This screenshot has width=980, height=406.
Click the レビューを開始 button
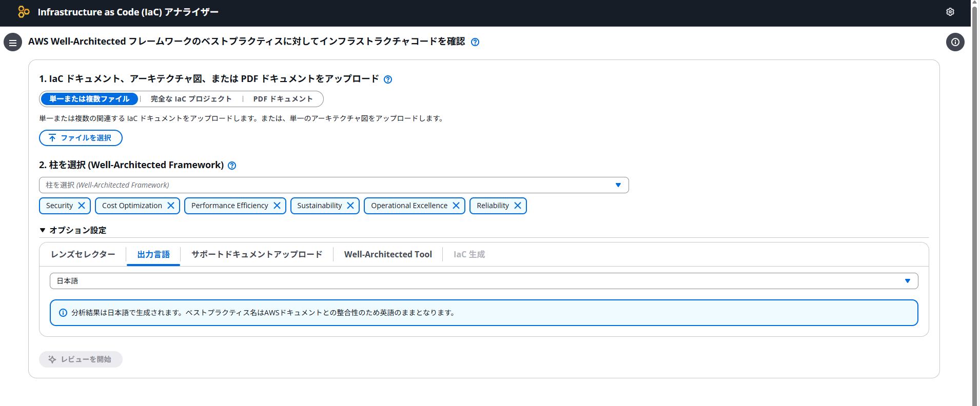coord(81,359)
